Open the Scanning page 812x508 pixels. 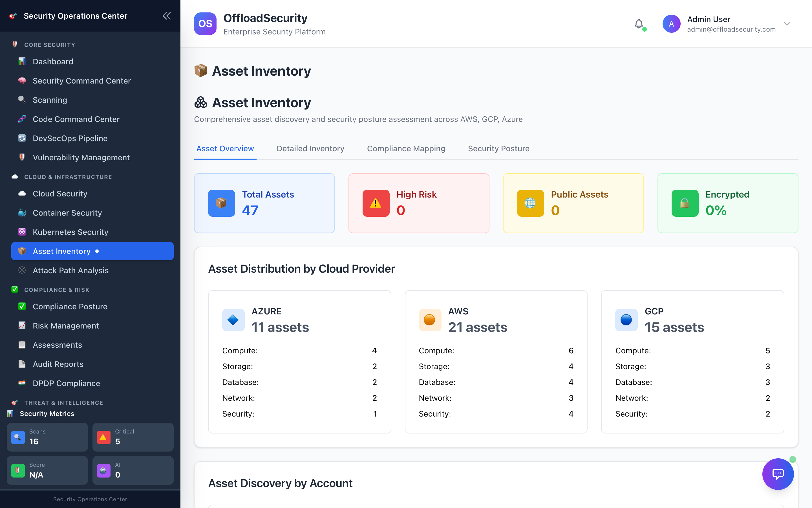pos(92,100)
